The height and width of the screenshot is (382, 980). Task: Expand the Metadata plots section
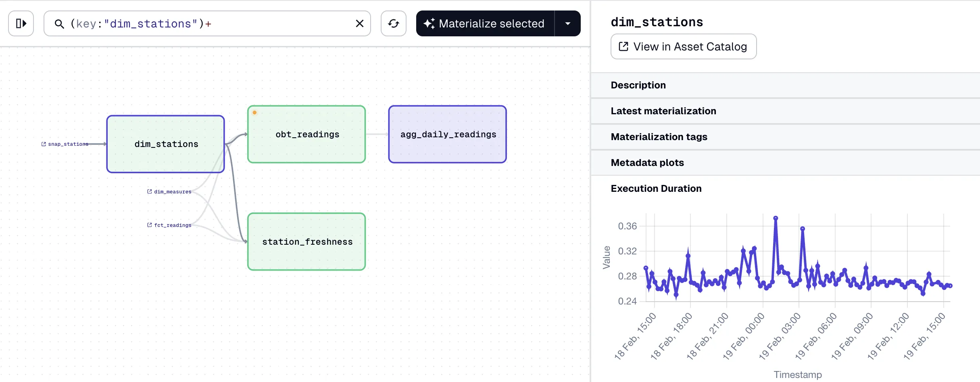647,163
